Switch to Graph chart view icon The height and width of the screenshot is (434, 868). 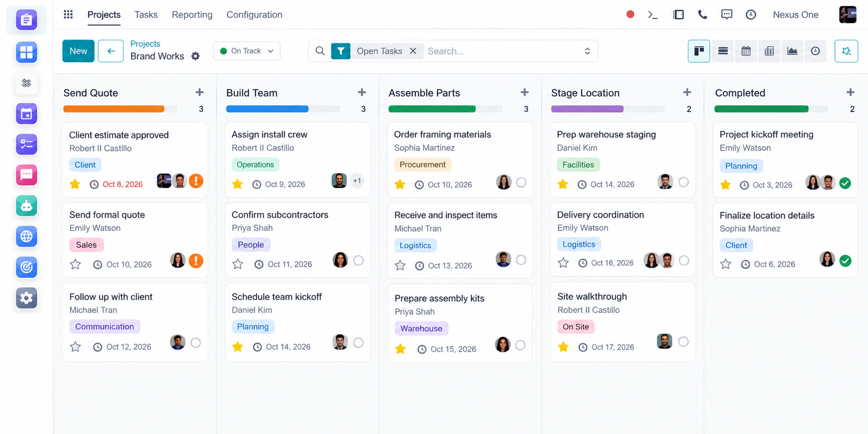pyautogui.click(x=792, y=51)
